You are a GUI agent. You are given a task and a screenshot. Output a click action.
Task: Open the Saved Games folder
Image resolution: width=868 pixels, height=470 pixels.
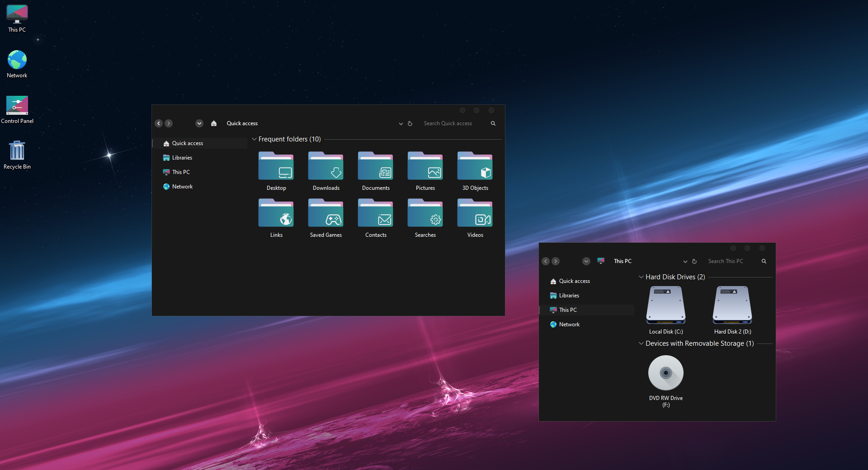(325, 214)
